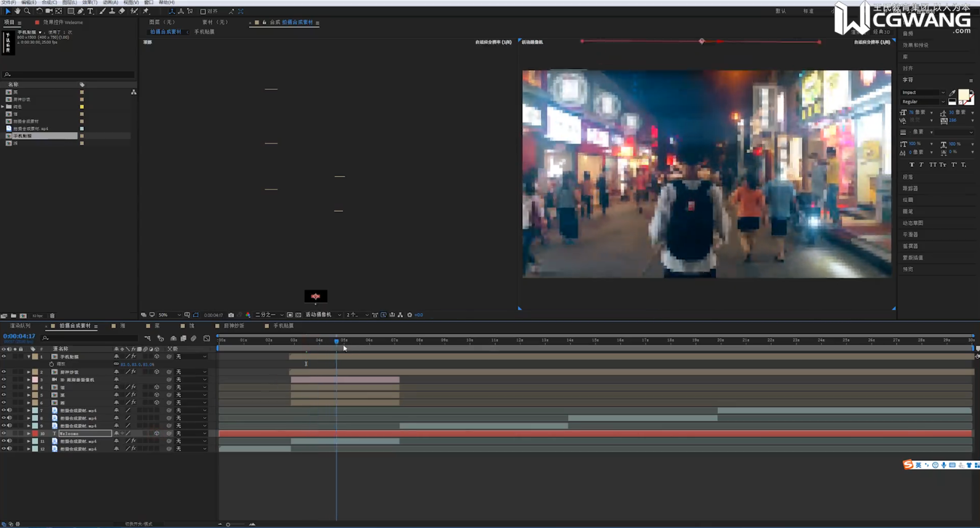The width and height of the screenshot is (980, 528).
Task: Enable motion blur timeline switch
Action: [x=193, y=338]
